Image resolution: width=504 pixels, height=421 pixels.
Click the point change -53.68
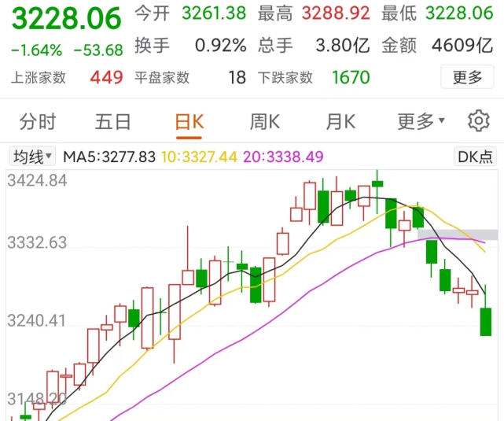pyautogui.click(x=98, y=50)
